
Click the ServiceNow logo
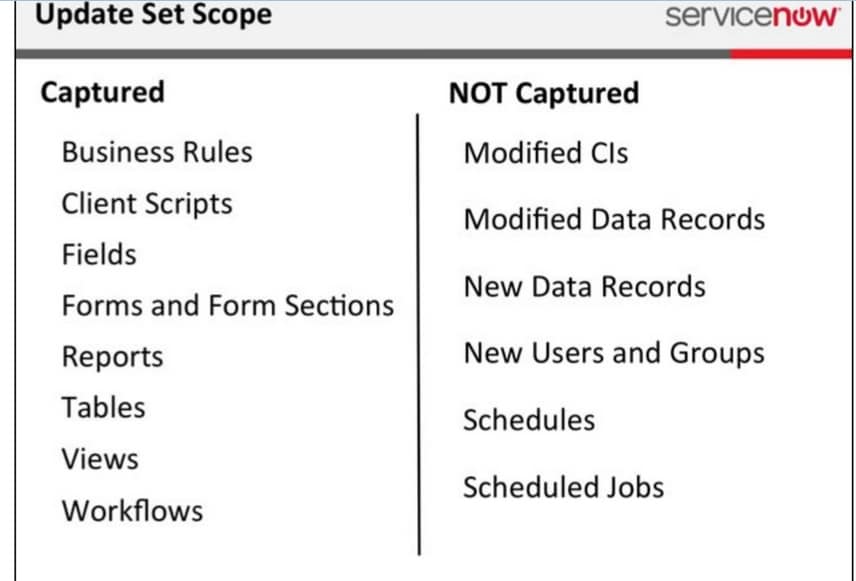click(x=752, y=16)
